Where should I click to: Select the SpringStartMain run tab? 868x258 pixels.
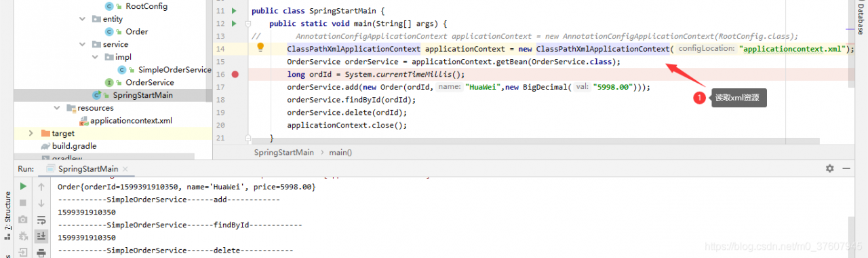coord(87,168)
